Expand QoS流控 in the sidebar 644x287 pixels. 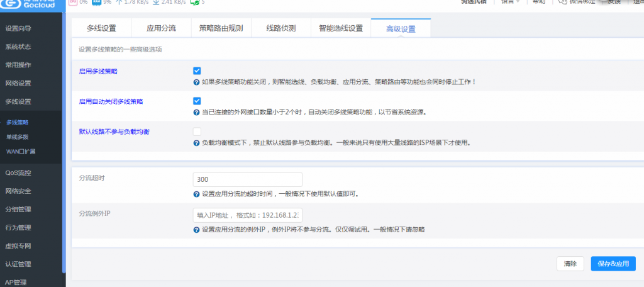point(18,172)
